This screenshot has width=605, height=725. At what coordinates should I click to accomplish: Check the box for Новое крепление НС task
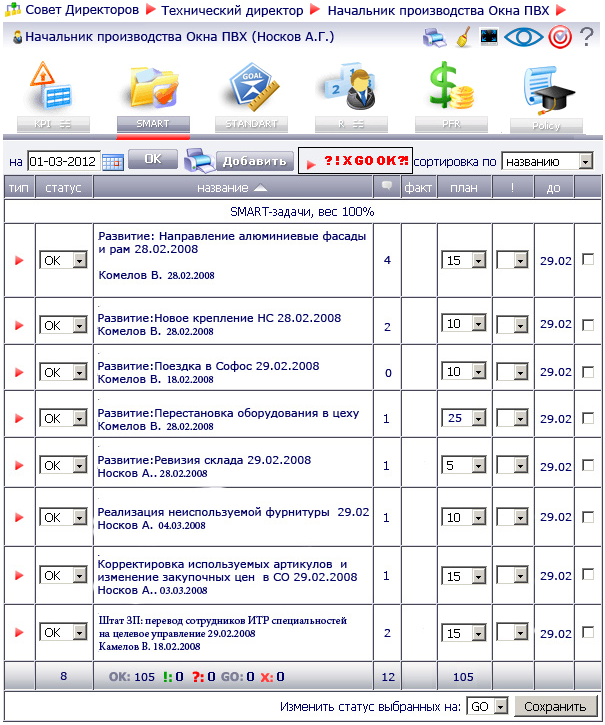click(588, 325)
